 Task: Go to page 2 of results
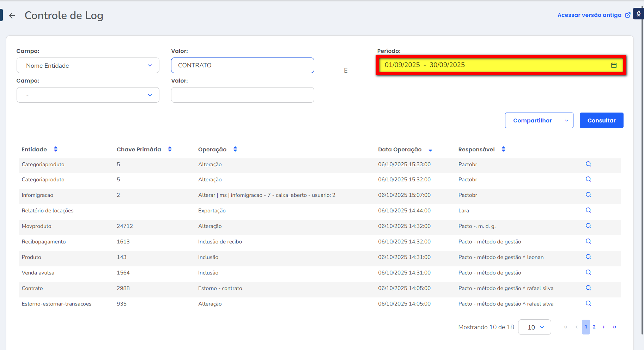[x=594, y=327]
